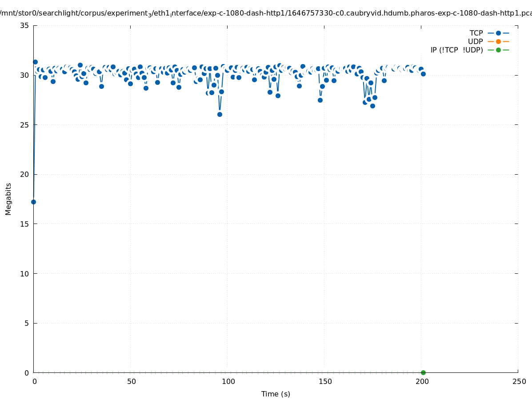The width and height of the screenshot is (532, 400).
Task: Click the blue TCP legend marker
Action: point(498,33)
